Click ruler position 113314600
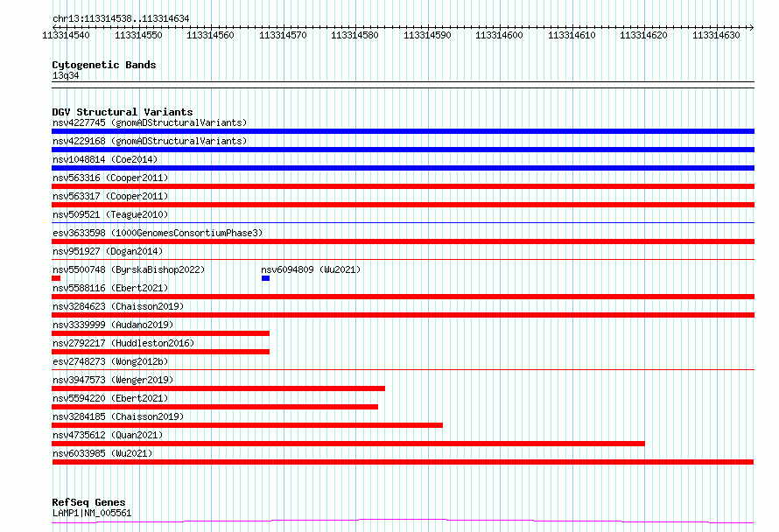The image size is (779, 532). [499, 35]
